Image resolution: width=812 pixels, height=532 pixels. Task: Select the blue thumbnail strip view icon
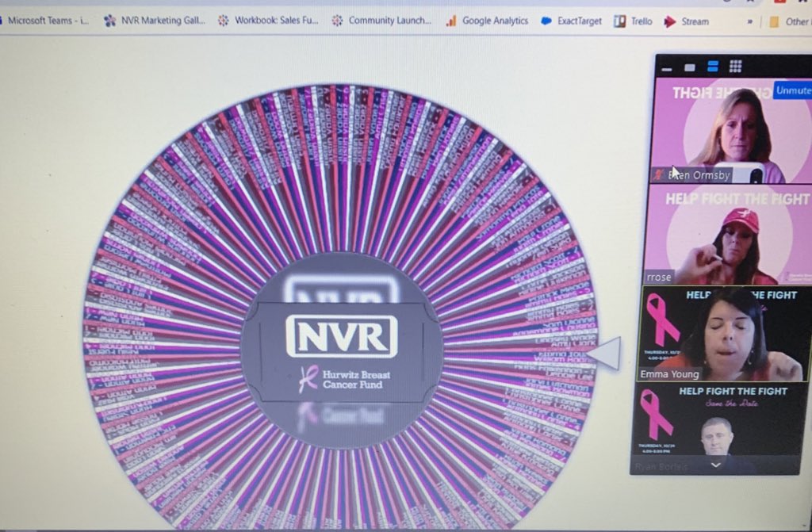[x=713, y=67]
